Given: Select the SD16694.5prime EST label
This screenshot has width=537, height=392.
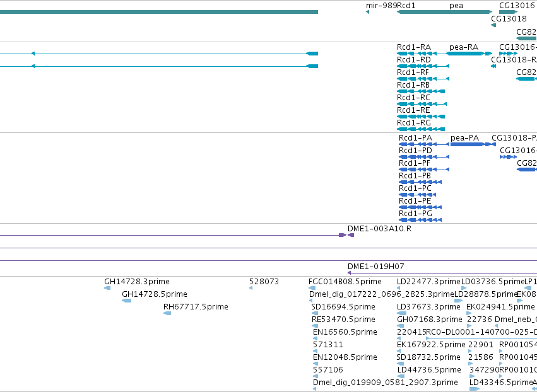Looking at the screenshot, I should click(x=343, y=307).
